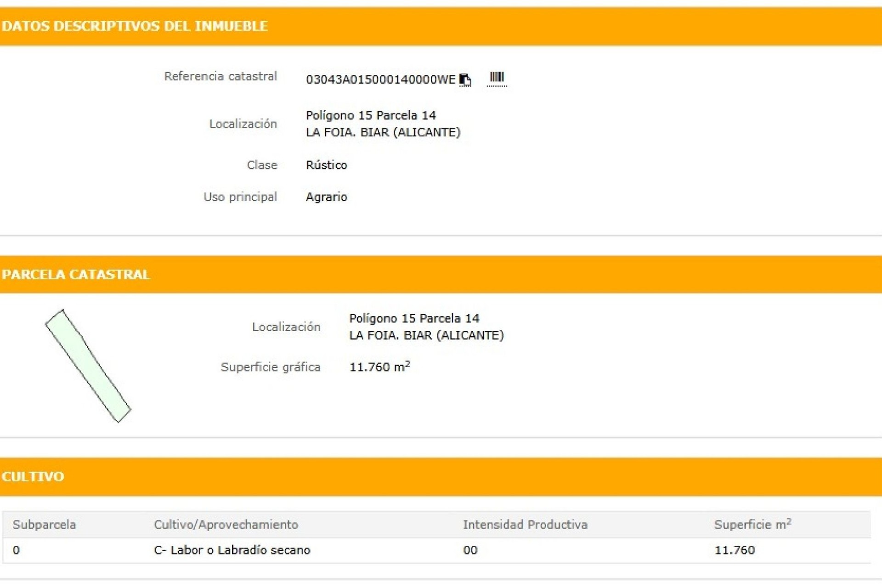
Task: Click the DATOS DESCRIPTIVOS DEL INMUEBLE header
Action: pyautogui.click(x=134, y=26)
